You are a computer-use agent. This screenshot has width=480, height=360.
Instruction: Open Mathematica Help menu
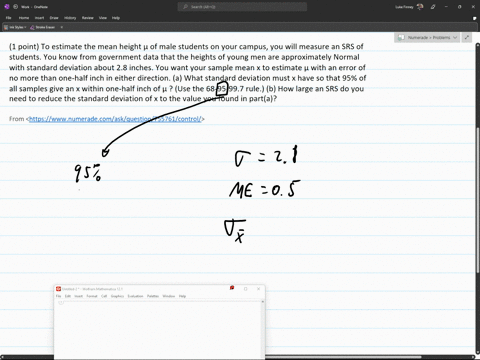click(182, 296)
